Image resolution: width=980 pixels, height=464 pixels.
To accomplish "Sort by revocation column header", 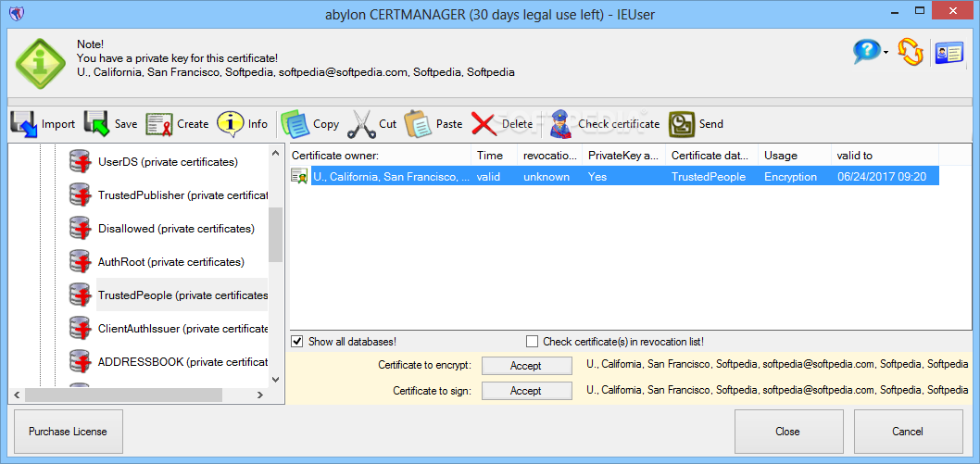I will (550, 156).
